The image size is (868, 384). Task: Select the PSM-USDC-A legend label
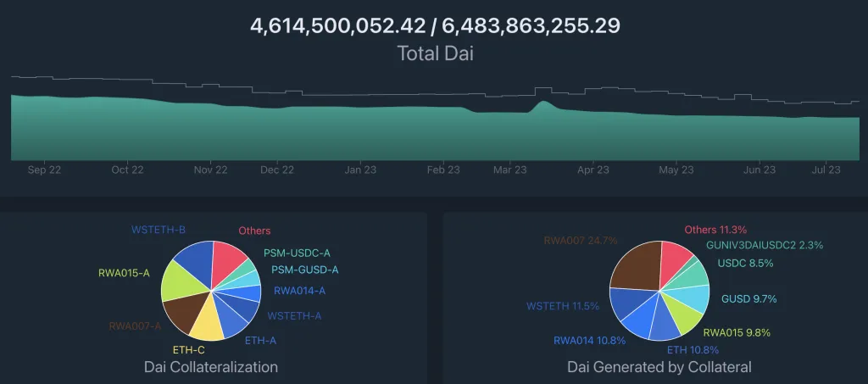tap(297, 253)
